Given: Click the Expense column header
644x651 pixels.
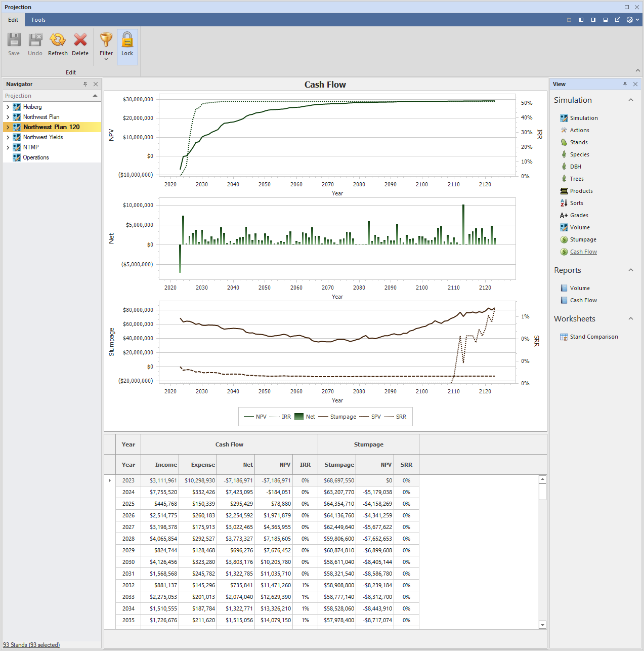Looking at the screenshot, I should [198, 465].
